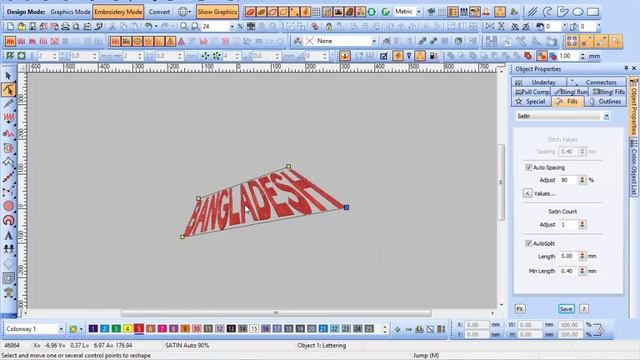
Task: Pick the Lettering 'A' tool
Action: 8,236
